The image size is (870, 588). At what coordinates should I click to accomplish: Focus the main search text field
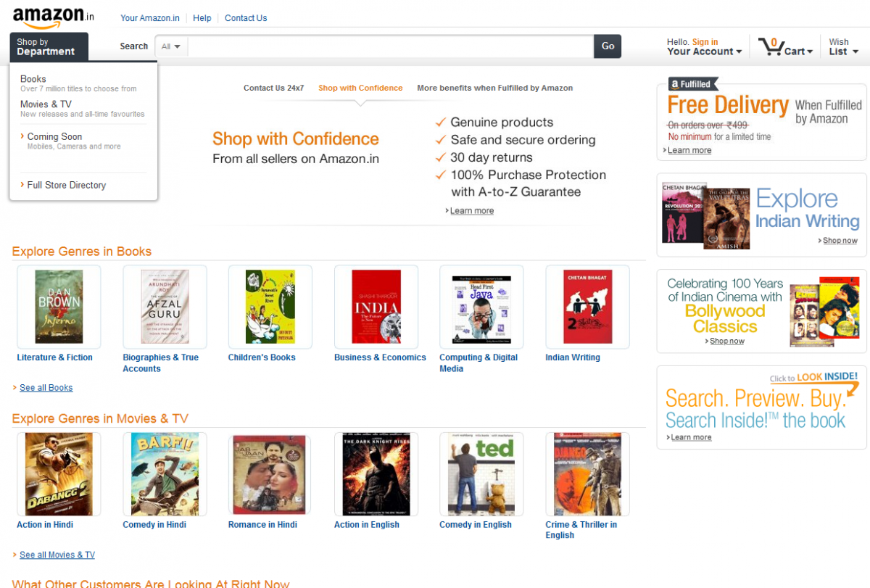click(x=390, y=46)
